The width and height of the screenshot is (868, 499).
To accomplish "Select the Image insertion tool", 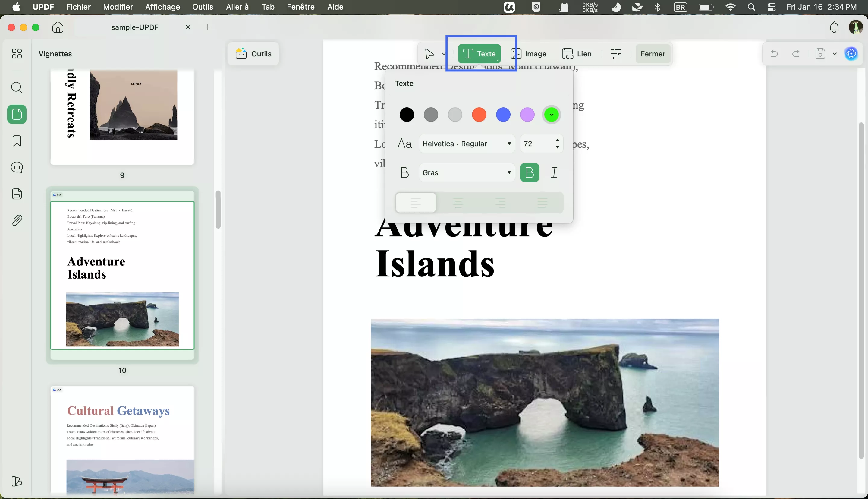I will pos(529,53).
